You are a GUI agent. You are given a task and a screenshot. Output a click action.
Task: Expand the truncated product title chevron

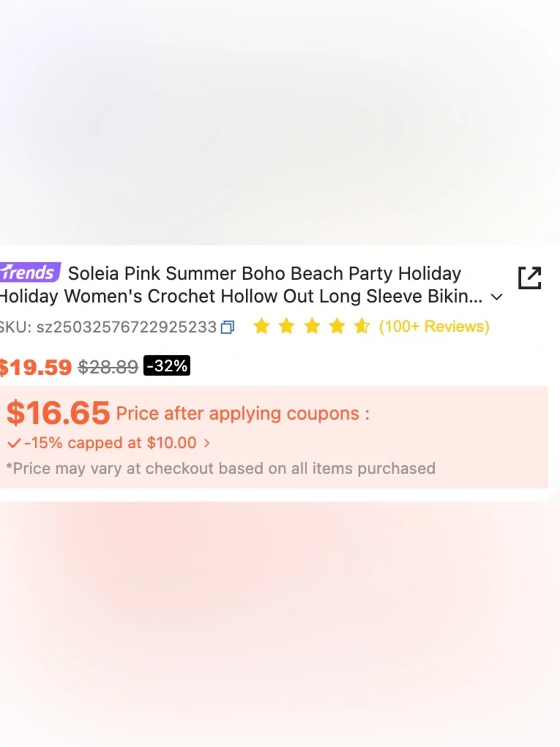click(x=497, y=297)
